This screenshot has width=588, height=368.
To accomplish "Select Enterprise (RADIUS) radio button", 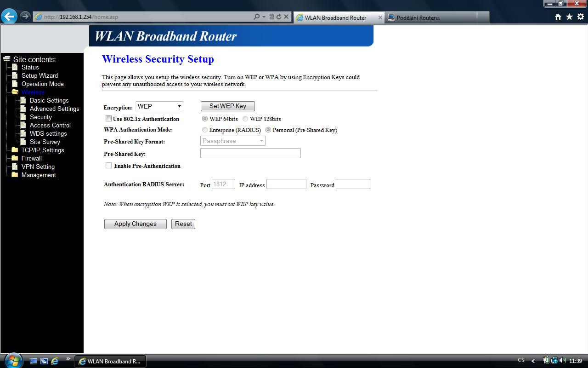I will coord(205,130).
